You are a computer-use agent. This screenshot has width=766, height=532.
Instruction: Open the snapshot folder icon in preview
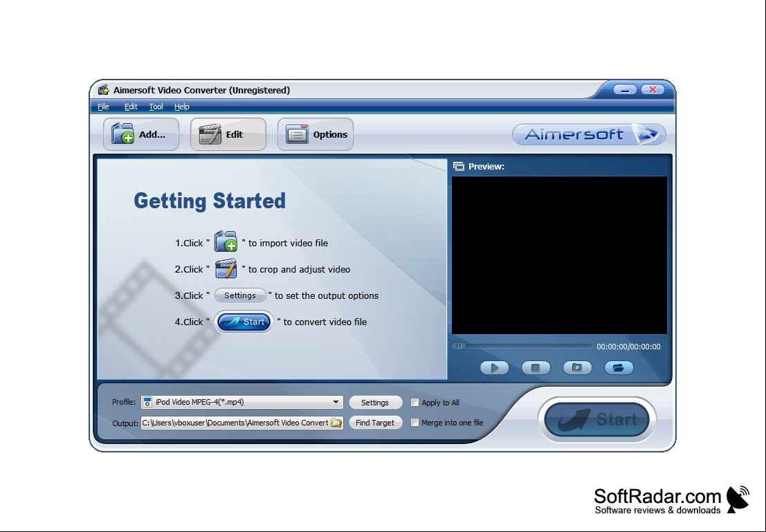point(619,368)
